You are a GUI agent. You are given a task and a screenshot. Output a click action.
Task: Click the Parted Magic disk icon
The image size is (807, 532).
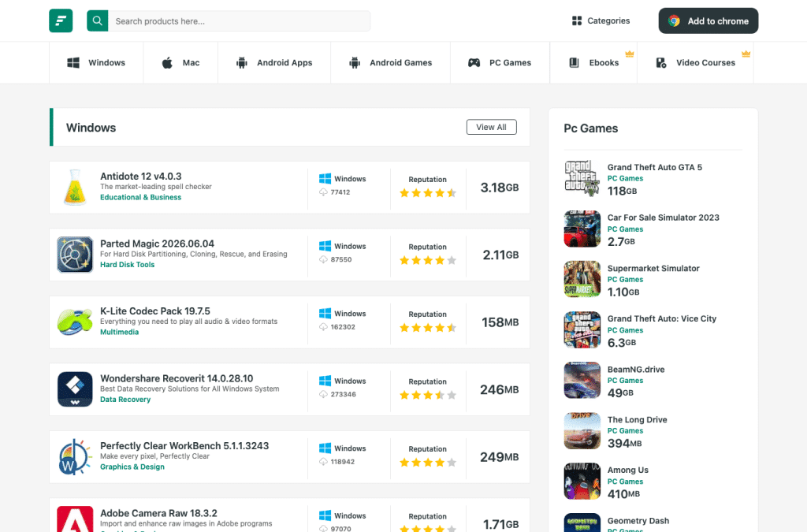pyautogui.click(x=75, y=255)
